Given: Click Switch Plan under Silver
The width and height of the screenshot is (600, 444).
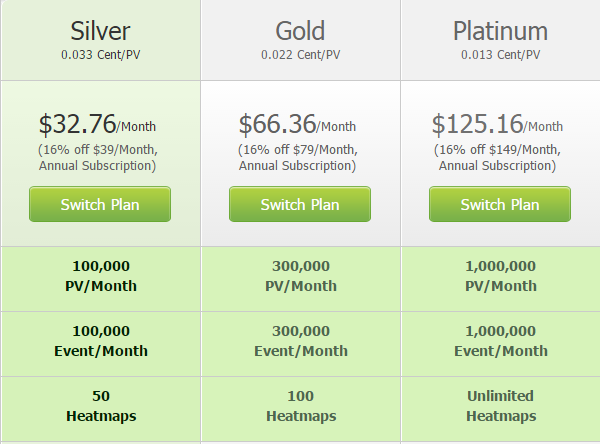Looking at the screenshot, I should pyautogui.click(x=100, y=204).
